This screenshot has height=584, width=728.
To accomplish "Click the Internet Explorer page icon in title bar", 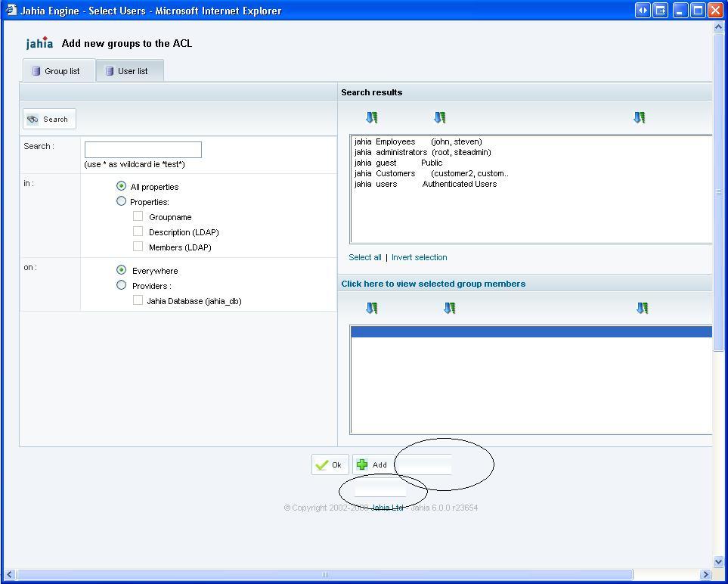I will 11,11.
